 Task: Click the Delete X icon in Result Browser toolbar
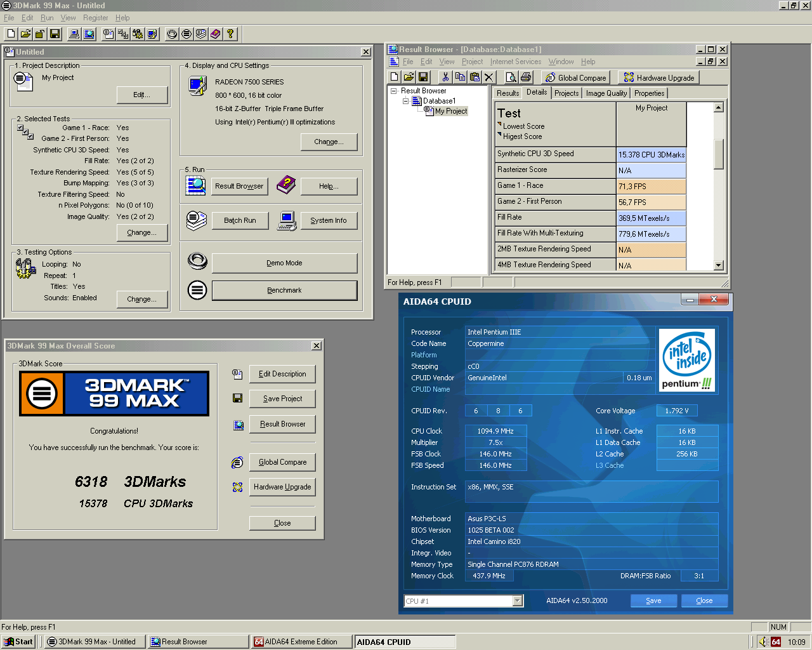pyautogui.click(x=488, y=77)
